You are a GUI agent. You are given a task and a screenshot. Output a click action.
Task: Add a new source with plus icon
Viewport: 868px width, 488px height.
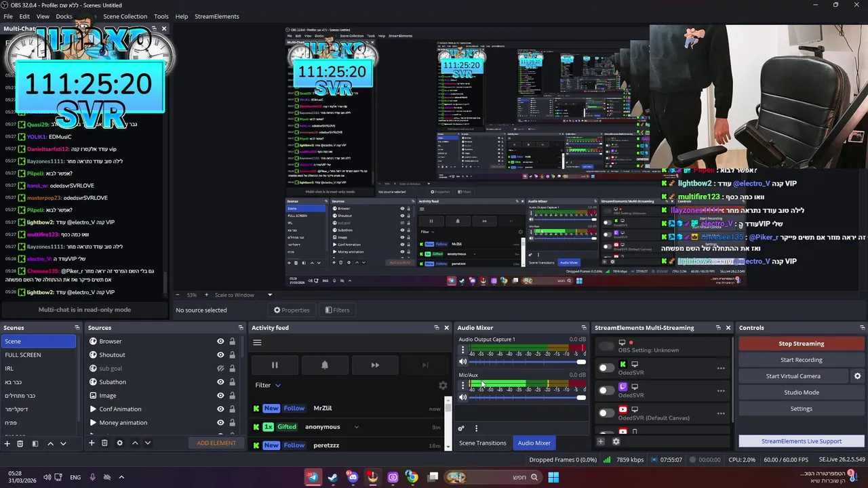92,443
